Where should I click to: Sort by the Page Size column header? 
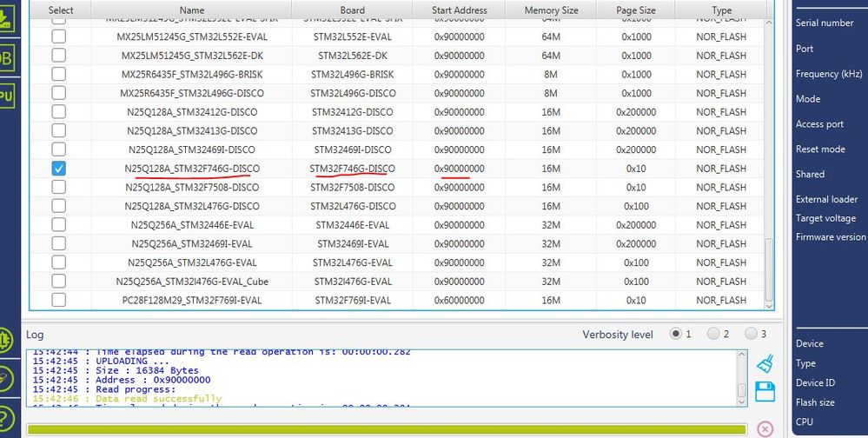pos(636,10)
